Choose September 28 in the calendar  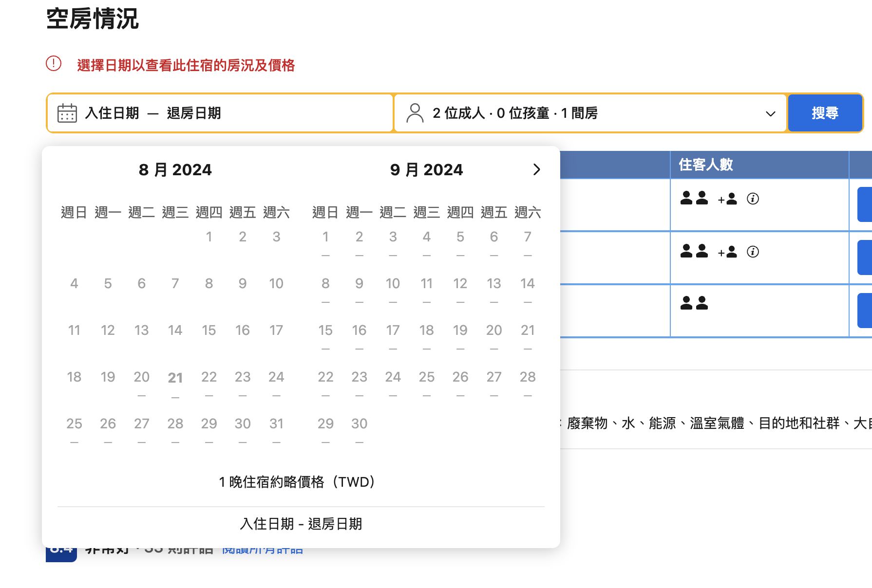(528, 384)
